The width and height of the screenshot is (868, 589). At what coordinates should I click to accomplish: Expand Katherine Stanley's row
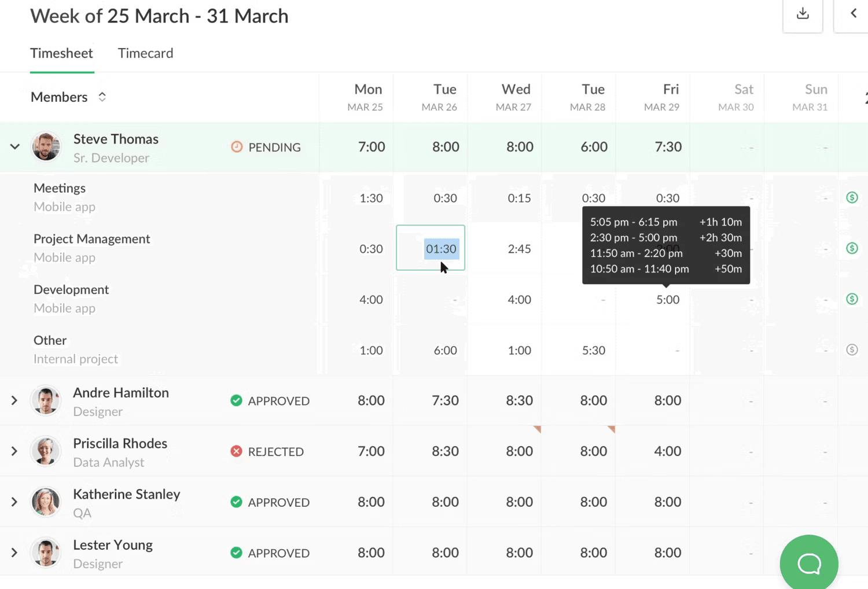pos(14,502)
